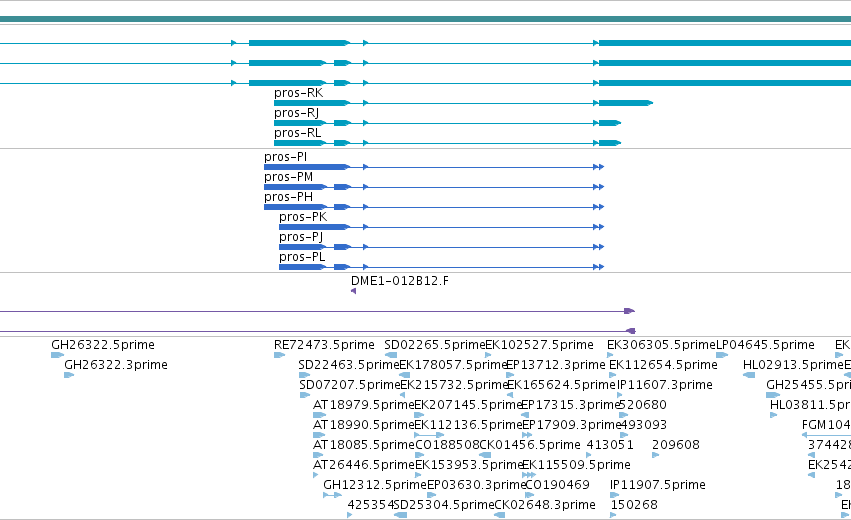
Task: Click the thick blue block of pros-PI
Action: click(306, 167)
